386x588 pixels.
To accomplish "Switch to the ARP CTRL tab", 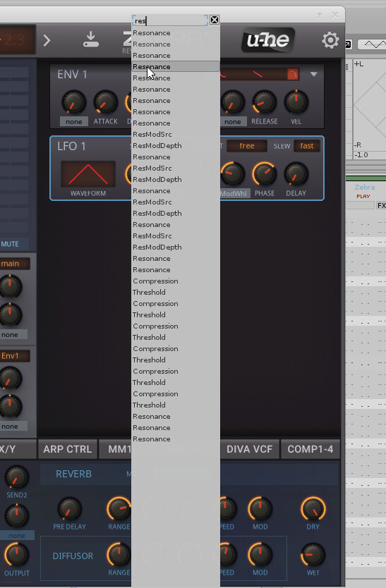I will pos(68,449).
